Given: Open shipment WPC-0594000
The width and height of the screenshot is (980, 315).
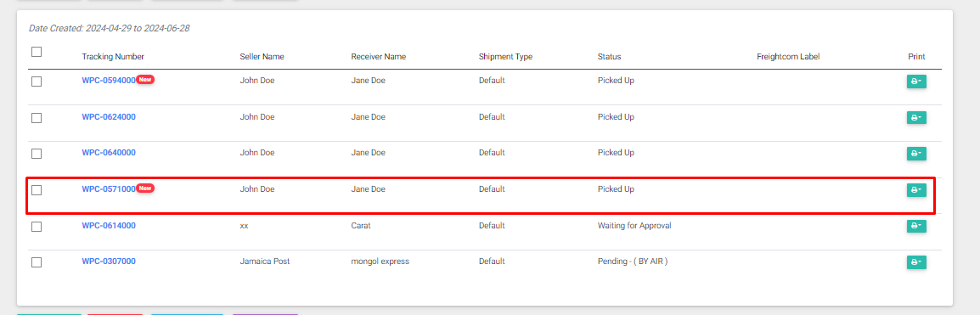Looking at the screenshot, I should click(109, 81).
